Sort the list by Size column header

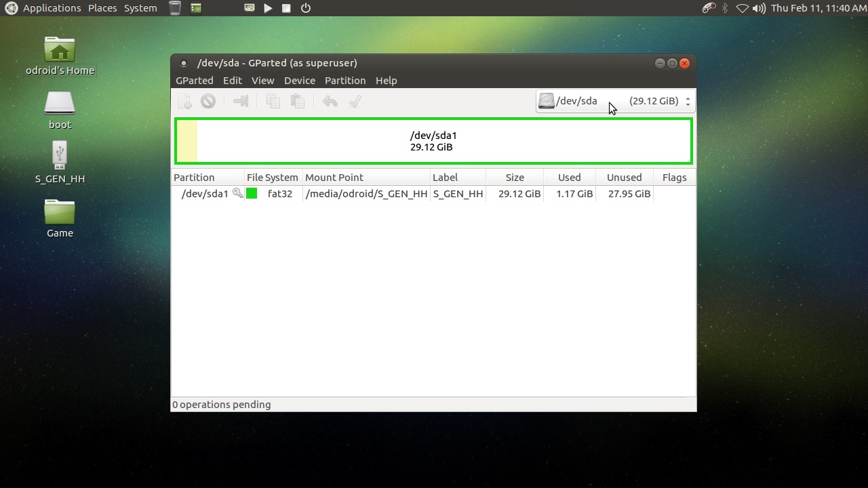point(515,178)
